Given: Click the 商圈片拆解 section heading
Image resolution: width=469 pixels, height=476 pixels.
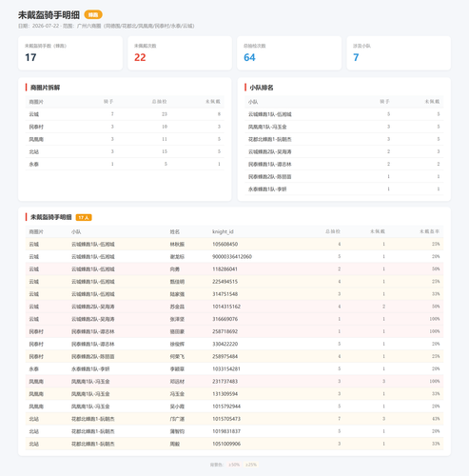Looking at the screenshot, I should [45, 88].
